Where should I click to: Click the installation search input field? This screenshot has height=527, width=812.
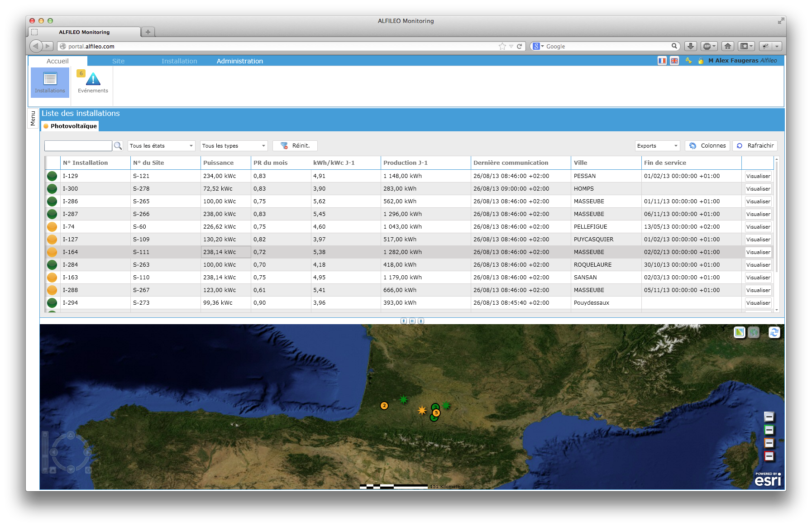click(78, 146)
